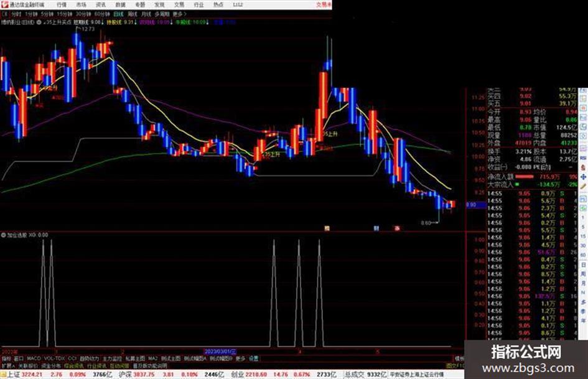Select the MACD indicator tab
This screenshot has height=379, width=588.
coord(34,359)
